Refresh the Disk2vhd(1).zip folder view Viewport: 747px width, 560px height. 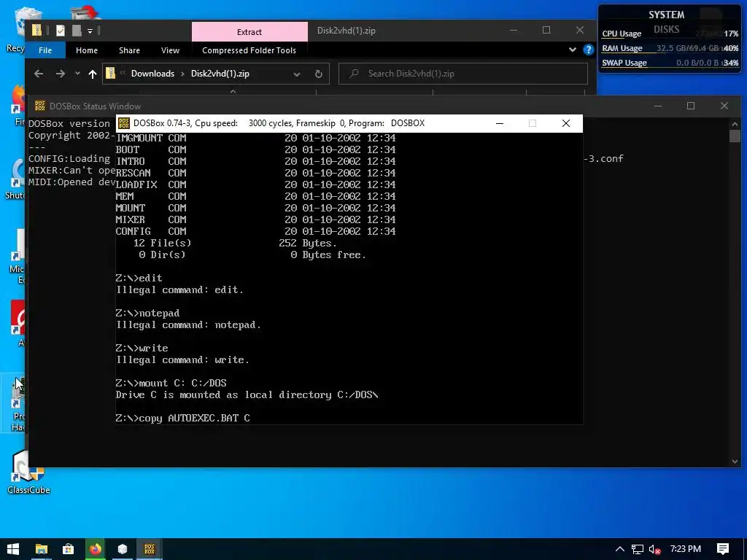pyautogui.click(x=319, y=74)
